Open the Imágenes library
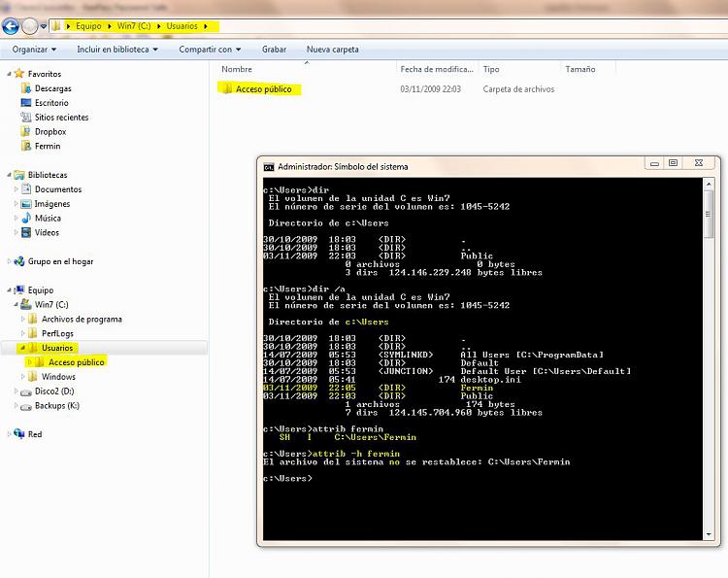The width and height of the screenshot is (728, 578). pos(52,203)
